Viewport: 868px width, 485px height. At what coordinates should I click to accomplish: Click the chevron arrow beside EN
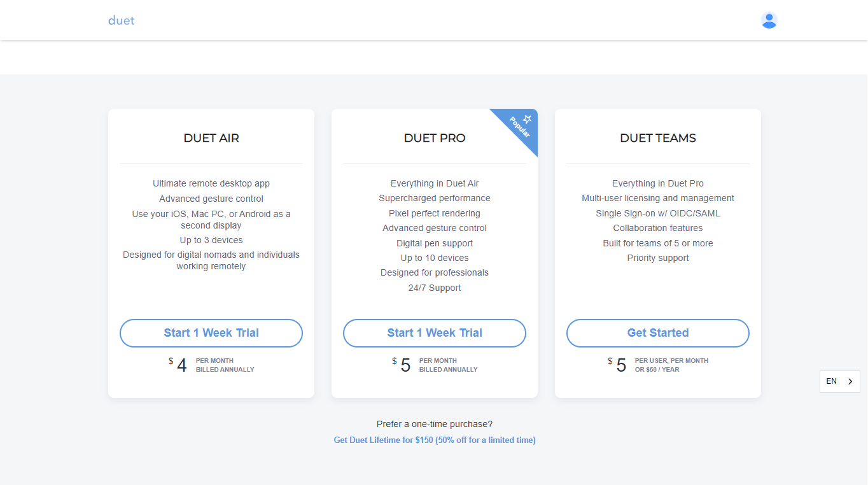(850, 381)
